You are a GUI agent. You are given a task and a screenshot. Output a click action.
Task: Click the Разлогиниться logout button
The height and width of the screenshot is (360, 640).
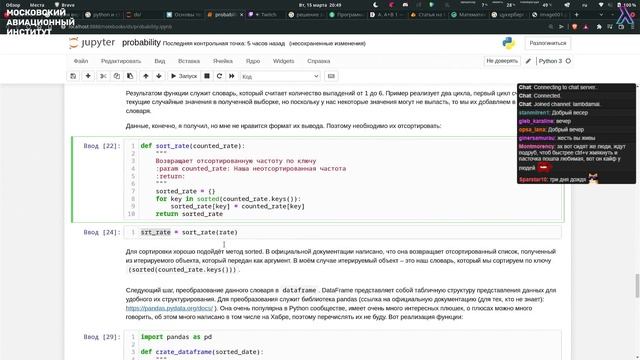[x=548, y=43]
